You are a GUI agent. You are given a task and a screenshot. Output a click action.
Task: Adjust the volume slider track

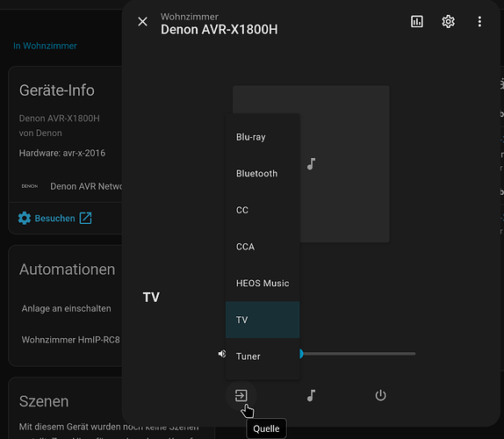coord(357,354)
